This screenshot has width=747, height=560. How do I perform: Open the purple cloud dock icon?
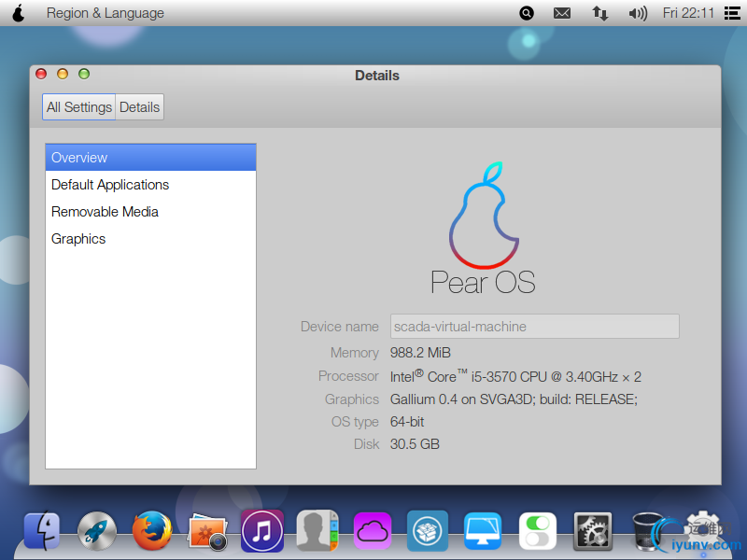pyautogui.click(x=373, y=530)
